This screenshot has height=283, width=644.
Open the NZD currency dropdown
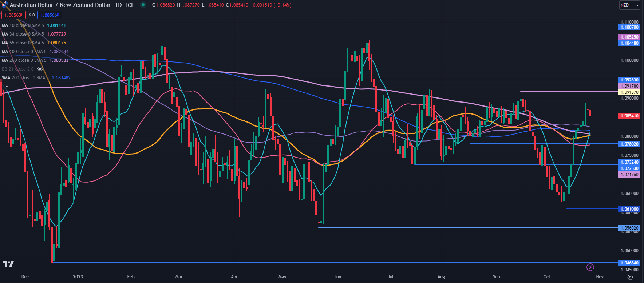click(629, 5)
